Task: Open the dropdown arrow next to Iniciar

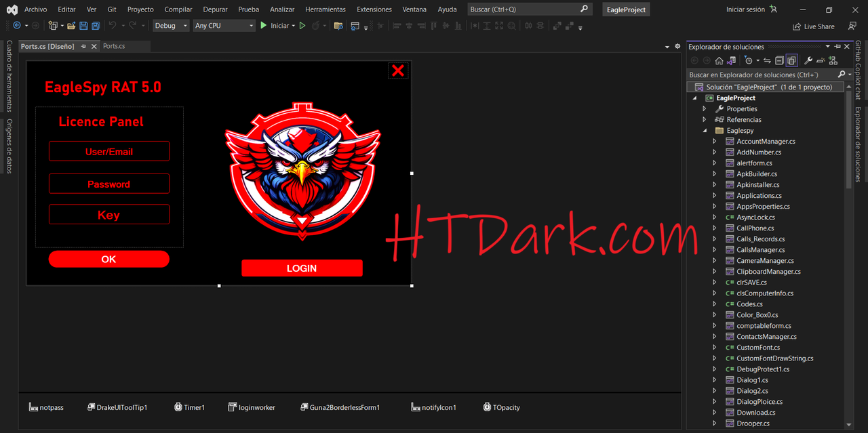Action: [x=294, y=26]
